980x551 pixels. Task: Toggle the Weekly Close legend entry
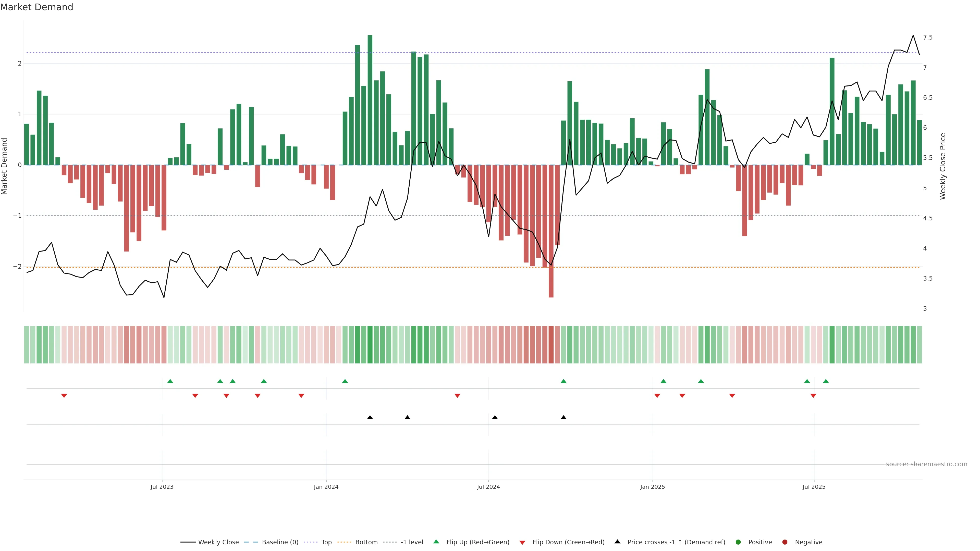(218, 542)
